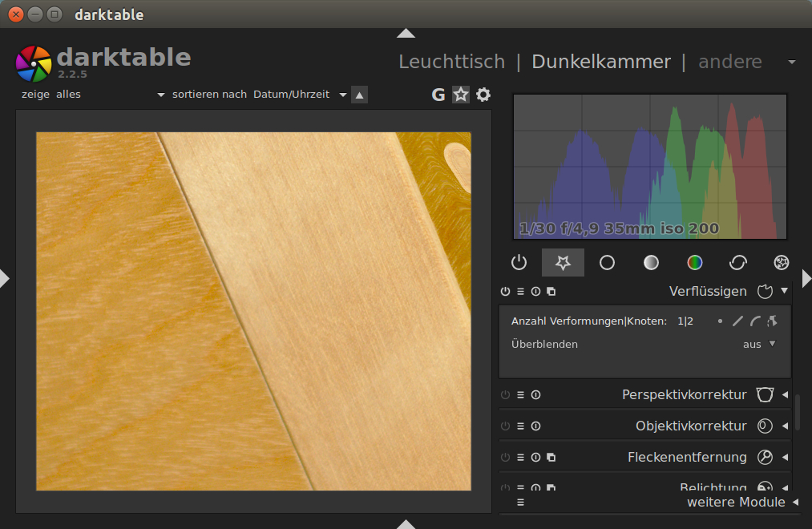Viewport: 812px width, 529px height.
Task: Click Verflüssigen module icon
Action: coord(765,292)
